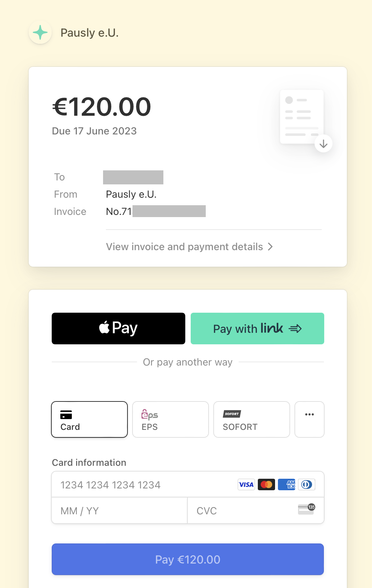Screen dimensions: 372x588
Task: Show more payment methods with ellipsis
Action: click(x=310, y=419)
